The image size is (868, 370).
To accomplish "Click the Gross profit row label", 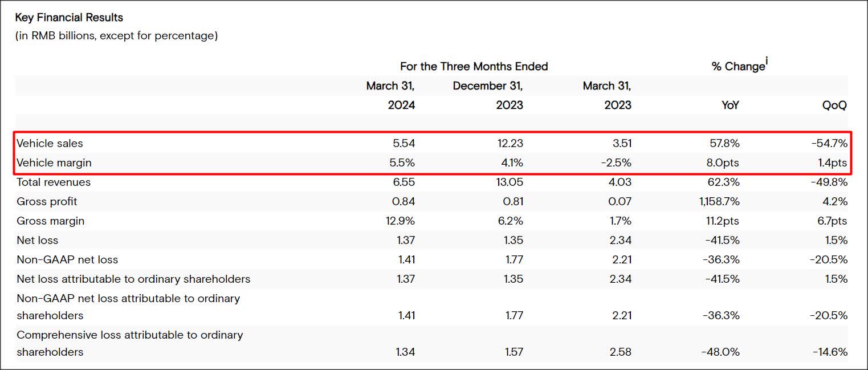I will [47, 201].
